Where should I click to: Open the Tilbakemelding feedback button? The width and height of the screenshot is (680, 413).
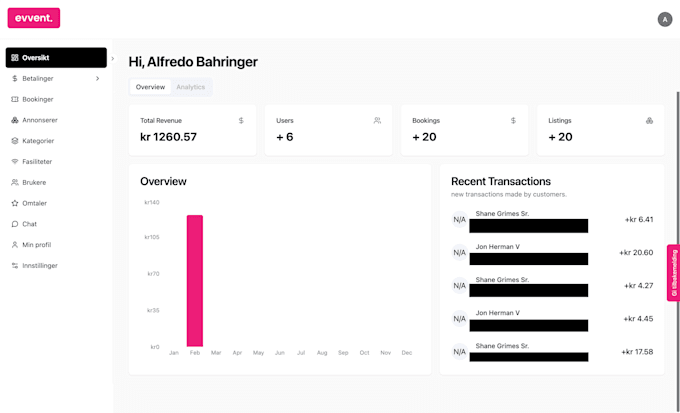pos(673,272)
